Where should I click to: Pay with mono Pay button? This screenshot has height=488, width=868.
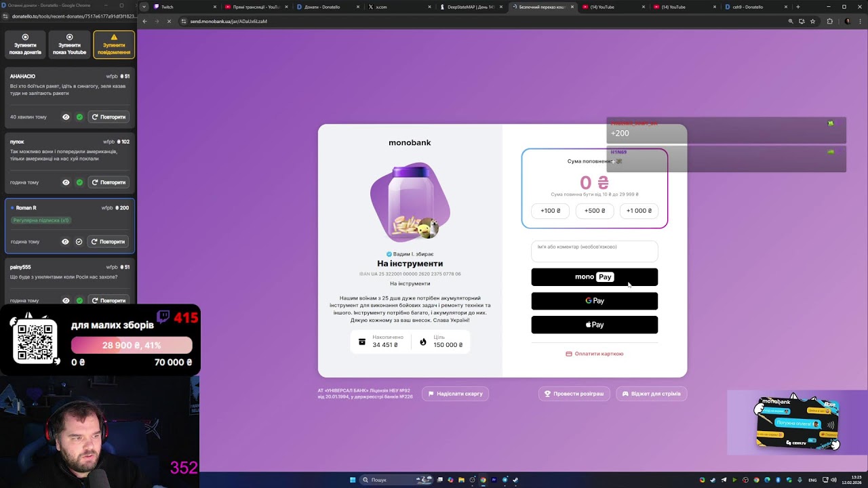click(x=595, y=277)
